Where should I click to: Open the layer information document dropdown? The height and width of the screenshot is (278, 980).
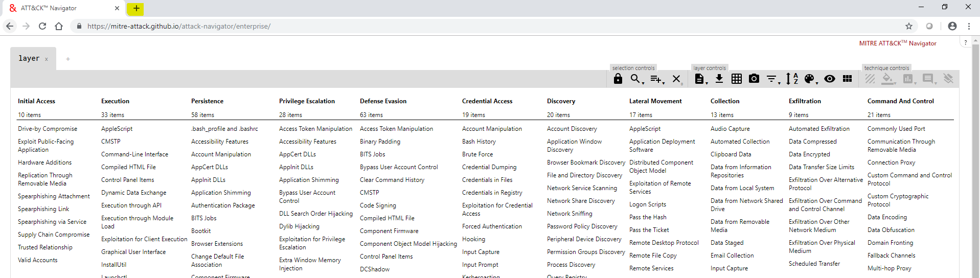tap(700, 79)
